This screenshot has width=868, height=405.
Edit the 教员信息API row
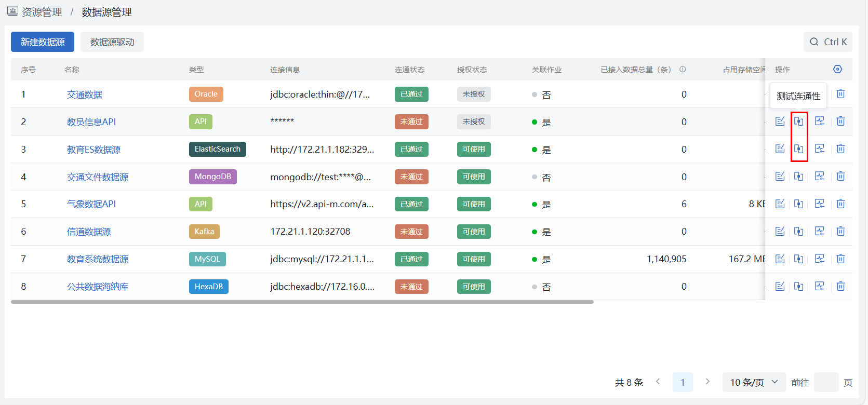tap(780, 122)
